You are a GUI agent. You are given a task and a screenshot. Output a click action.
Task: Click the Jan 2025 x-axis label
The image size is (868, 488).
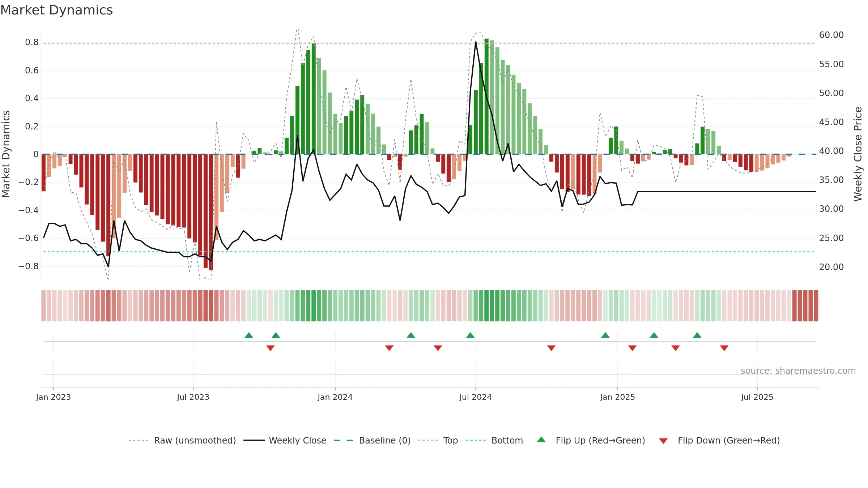[x=618, y=397]
